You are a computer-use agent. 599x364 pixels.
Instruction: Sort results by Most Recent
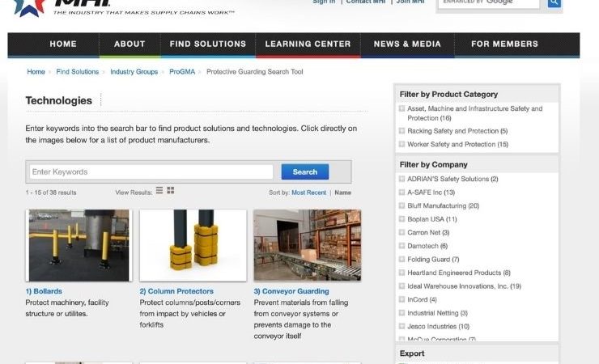coord(308,193)
